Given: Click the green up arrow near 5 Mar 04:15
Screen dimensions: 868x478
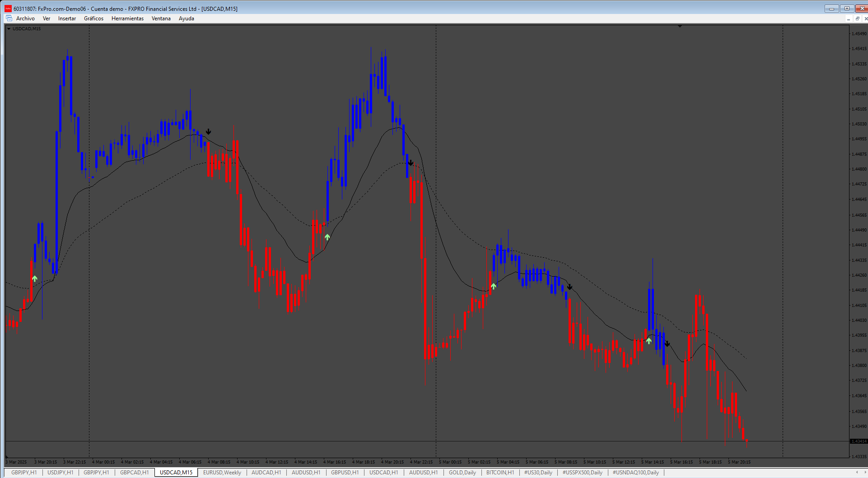Looking at the screenshot, I should click(x=494, y=286).
